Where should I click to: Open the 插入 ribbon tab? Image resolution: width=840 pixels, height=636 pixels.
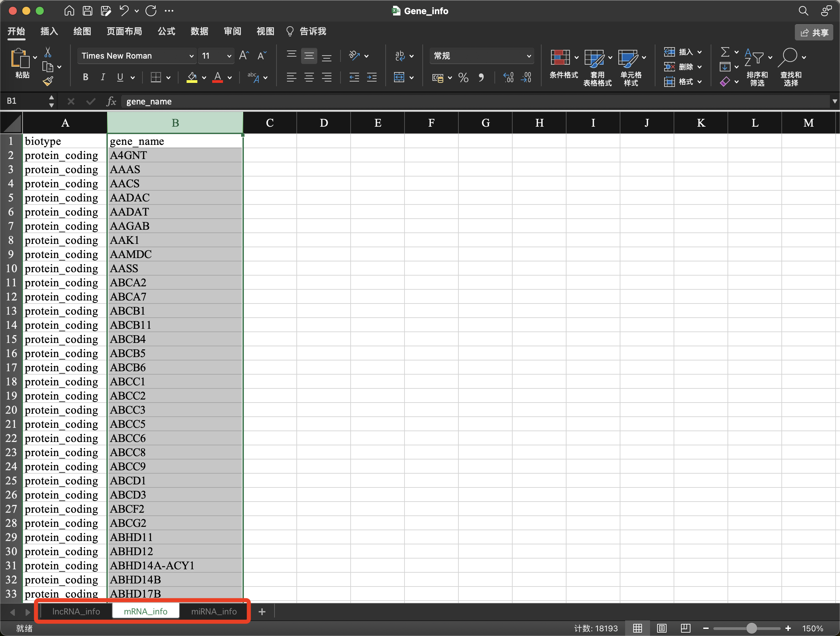tap(50, 31)
